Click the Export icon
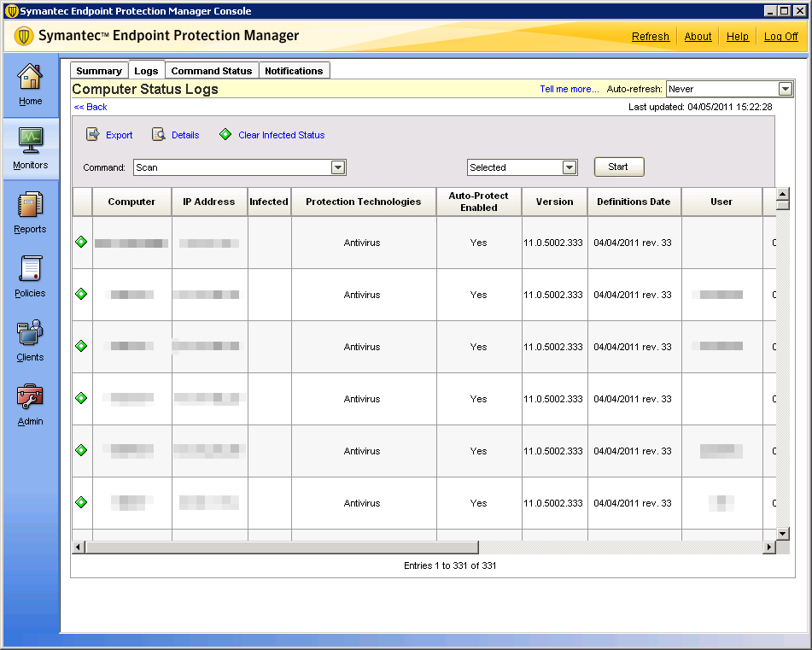Screen dimensions: 812x650 tap(93, 135)
